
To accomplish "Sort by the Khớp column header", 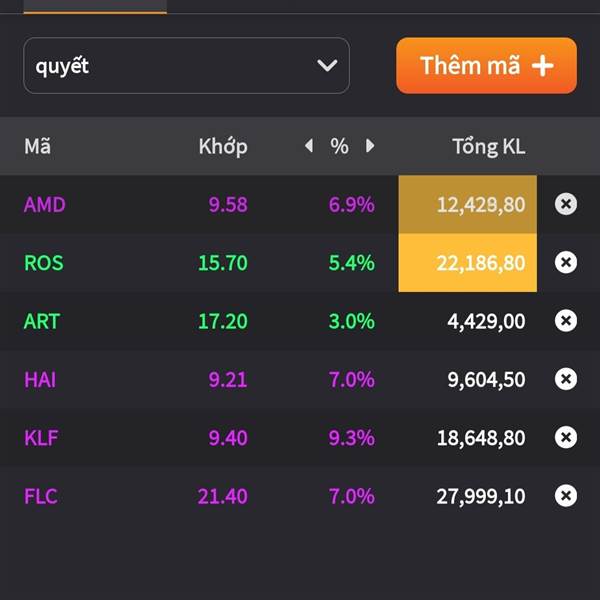I will point(223,147).
